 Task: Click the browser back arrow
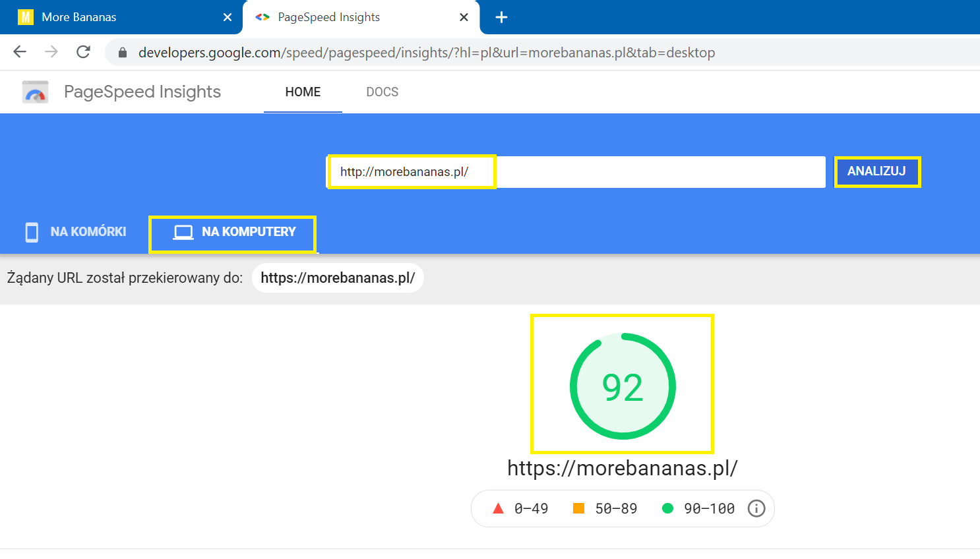pos(20,52)
